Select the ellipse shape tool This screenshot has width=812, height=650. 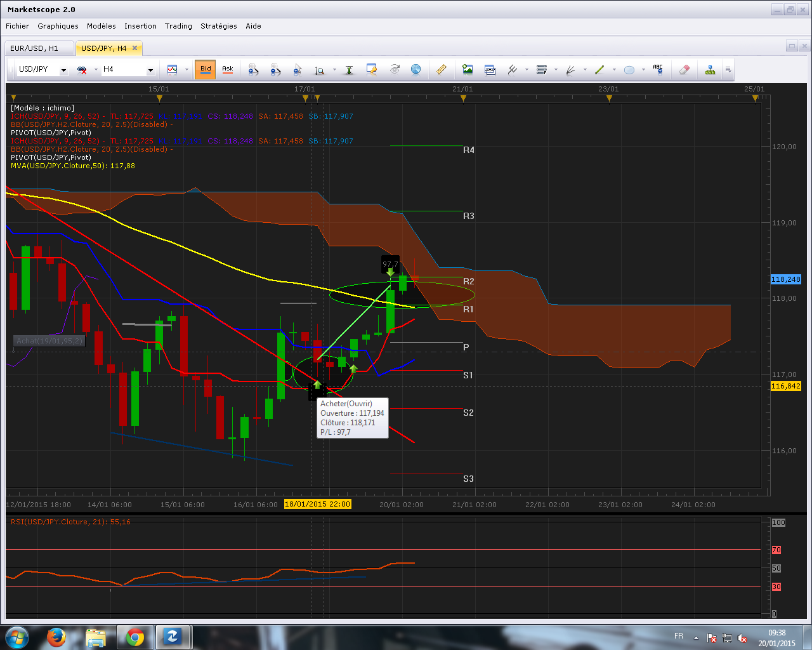pyautogui.click(x=629, y=69)
